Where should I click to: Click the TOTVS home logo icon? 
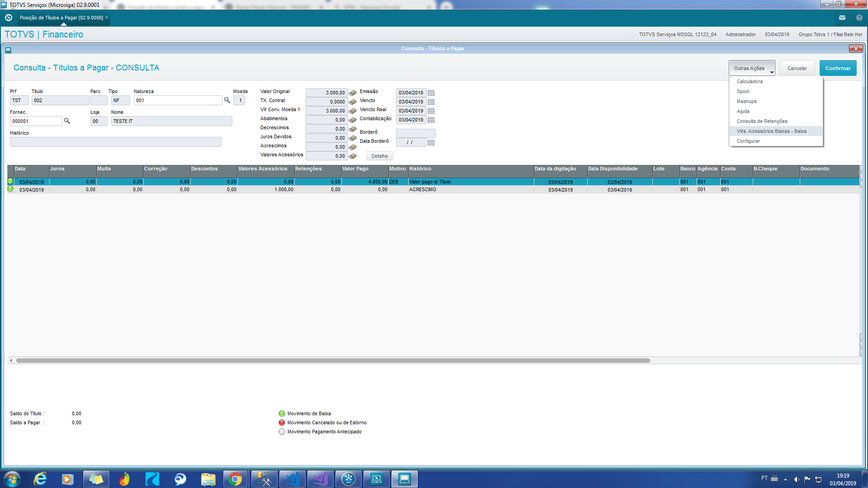coord(8,18)
